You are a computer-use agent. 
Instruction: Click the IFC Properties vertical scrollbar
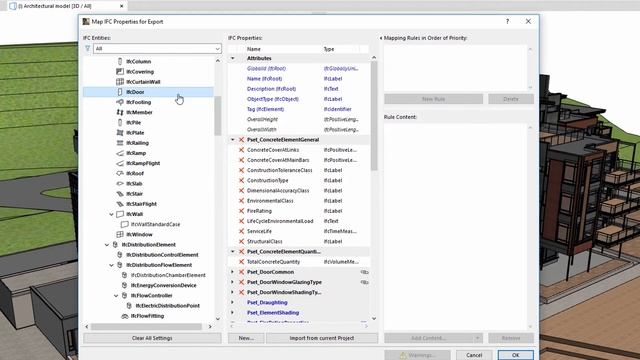tap(374, 116)
